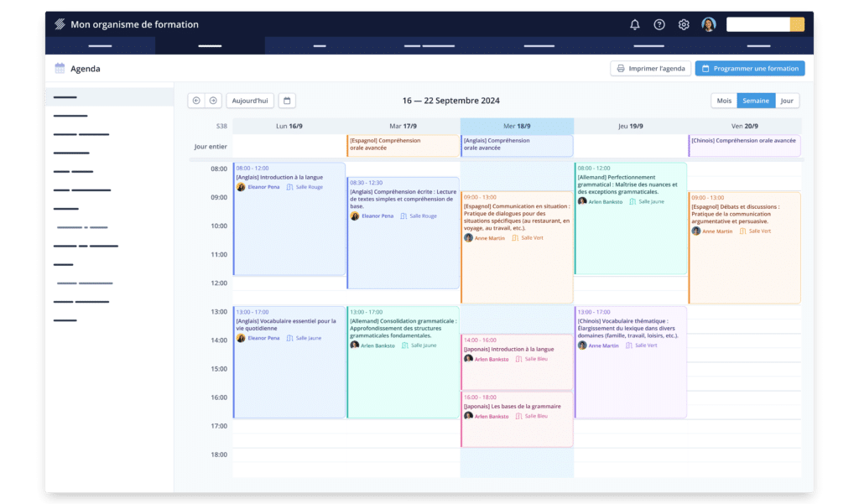
Task: Click the yellow button beside the search field
Action: [x=798, y=24]
